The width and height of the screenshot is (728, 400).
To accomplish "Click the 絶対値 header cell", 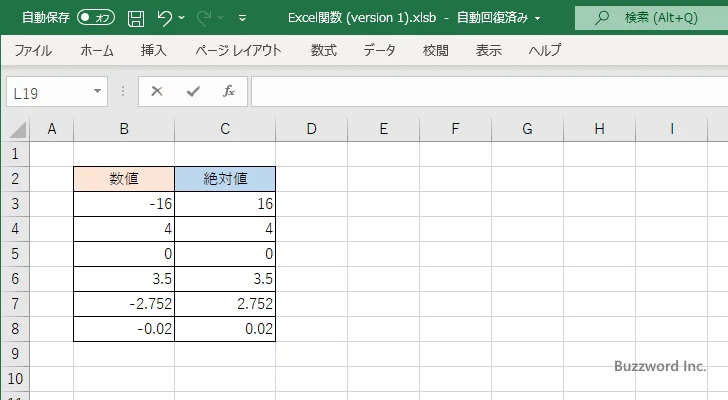I will (225, 179).
